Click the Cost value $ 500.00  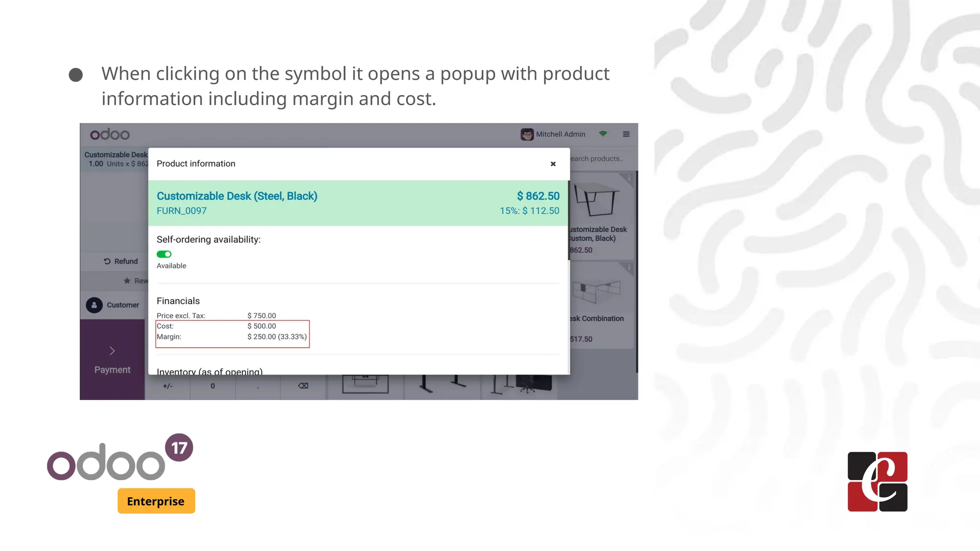(262, 326)
